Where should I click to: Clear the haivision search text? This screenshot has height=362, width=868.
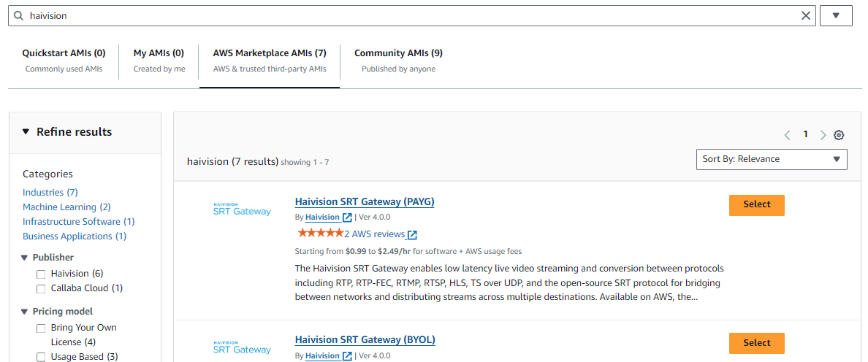pos(806,15)
